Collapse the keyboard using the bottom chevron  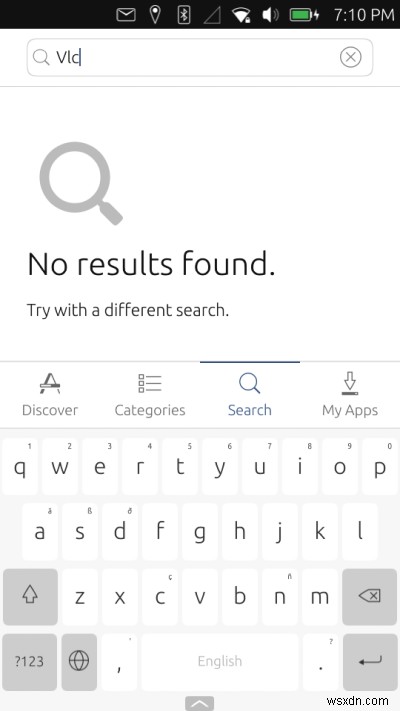tap(200, 703)
